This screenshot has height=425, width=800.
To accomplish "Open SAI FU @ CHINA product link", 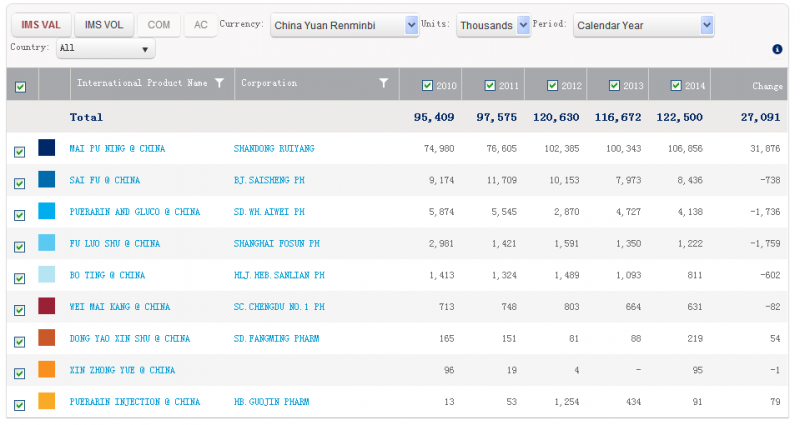I will coord(105,180).
